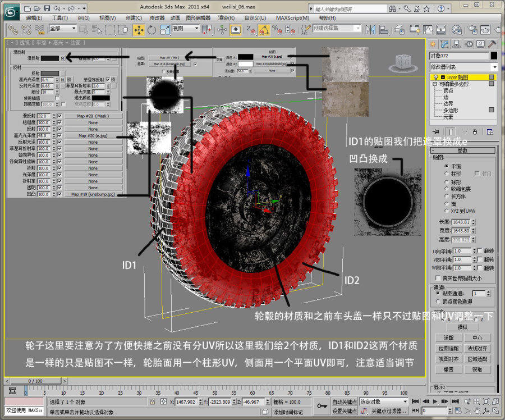Choose the Rectangular Selection Region tool
505x420 pixels.
110,30
